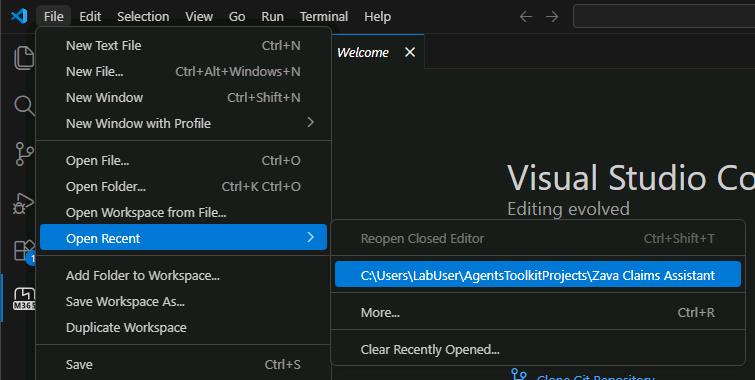The width and height of the screenshot is (755, 380).
Task: Open the Explorer view in activity bar
Action: click(23, 58)
